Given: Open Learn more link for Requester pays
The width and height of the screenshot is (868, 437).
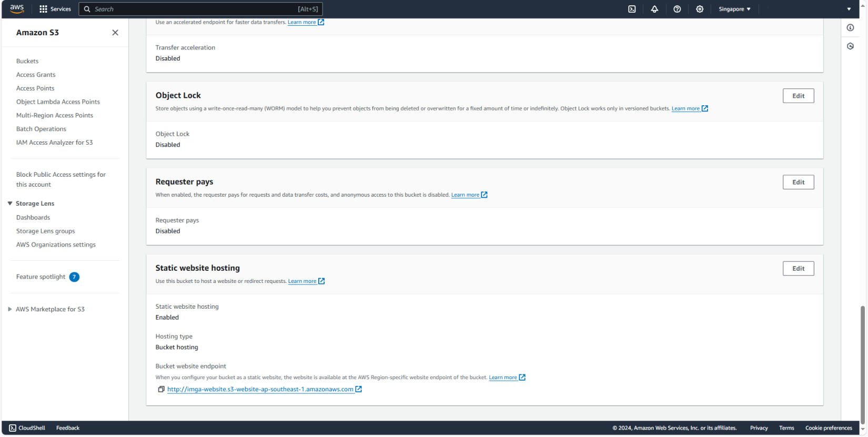Looking at the screenshot, I should click(x=469, y=195).
